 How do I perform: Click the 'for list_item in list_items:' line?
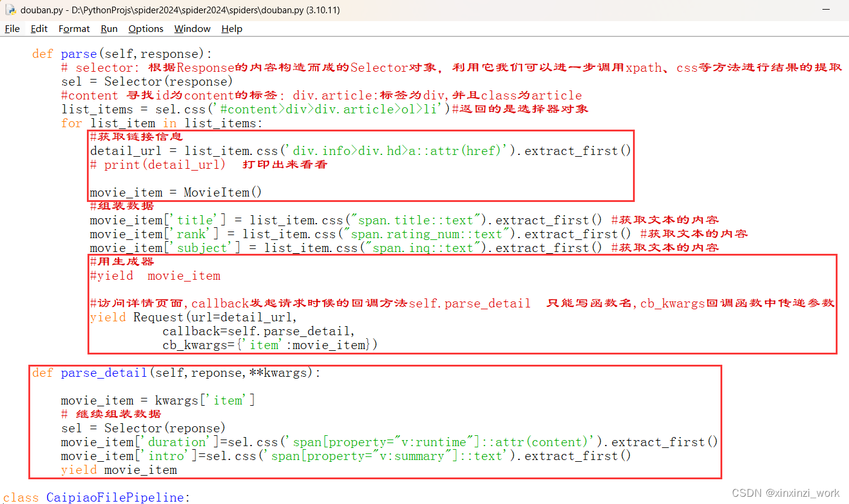(162, 123)
